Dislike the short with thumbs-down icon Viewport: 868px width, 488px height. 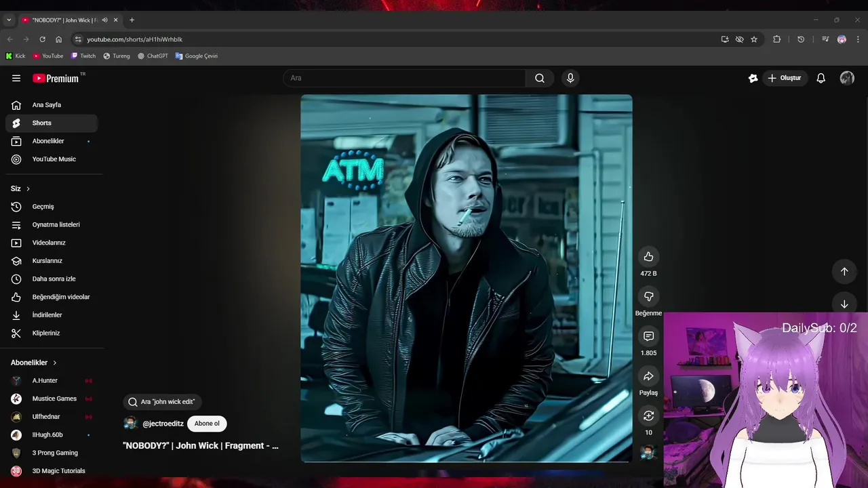coord(648,296)
